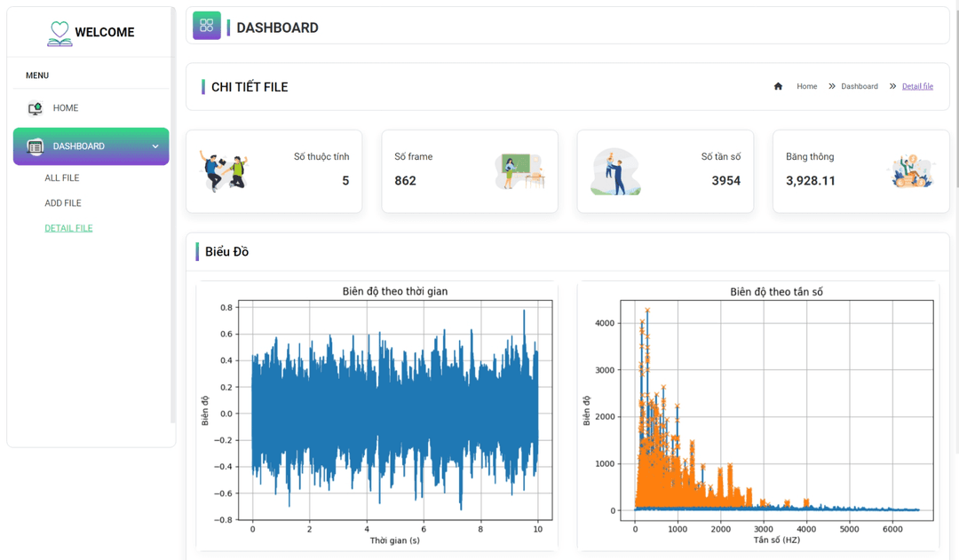Click the Home monitor icon in sidebar
Image resolution: width=959 pixels, height=560 pixels.
(x=35, y=108)
